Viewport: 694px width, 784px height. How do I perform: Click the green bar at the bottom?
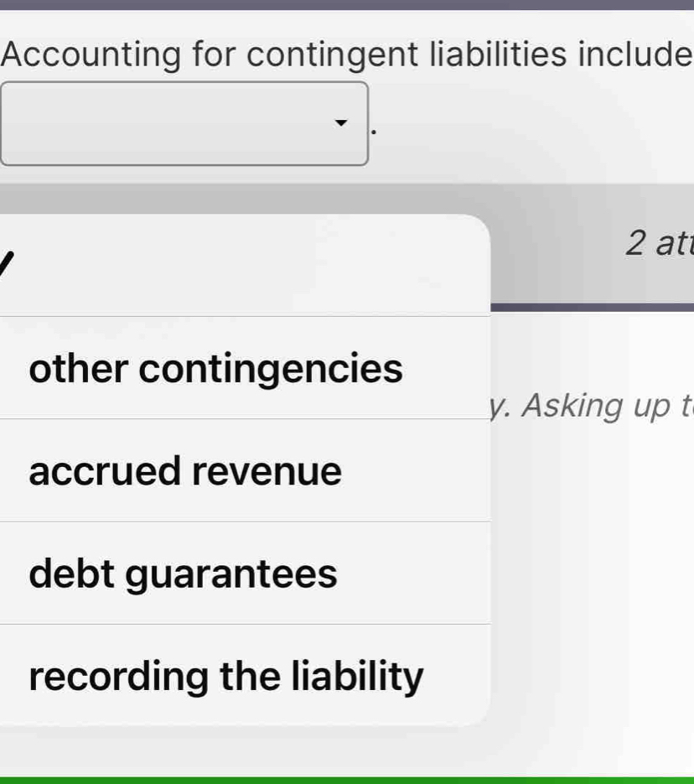pos(347,780)
